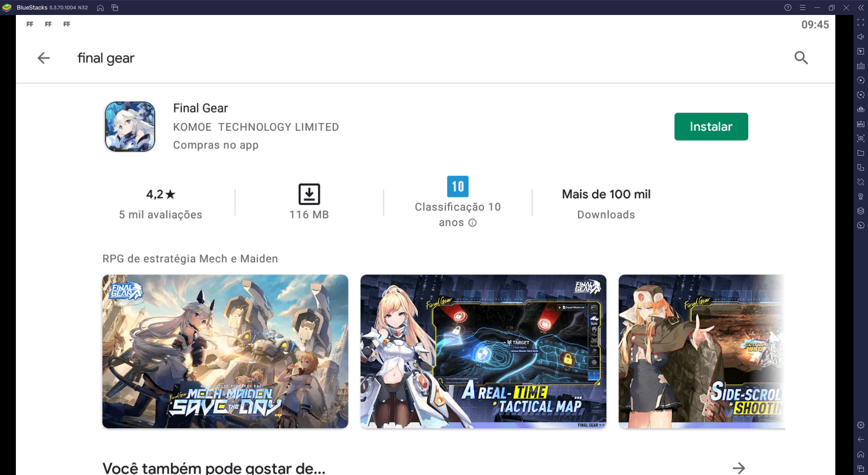Click 'RPG de estratégia Mech e Maiden' description
868x475 pixels.
click(190, 259)
